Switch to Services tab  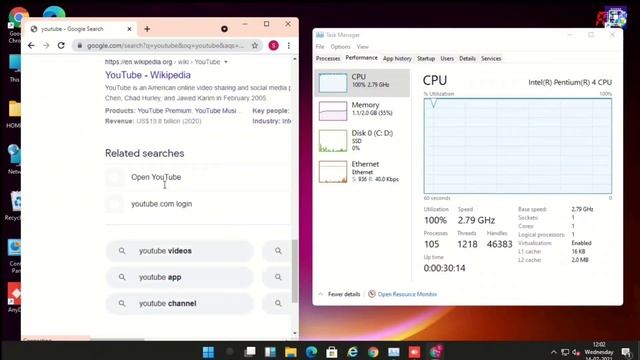tap(491, 59)
